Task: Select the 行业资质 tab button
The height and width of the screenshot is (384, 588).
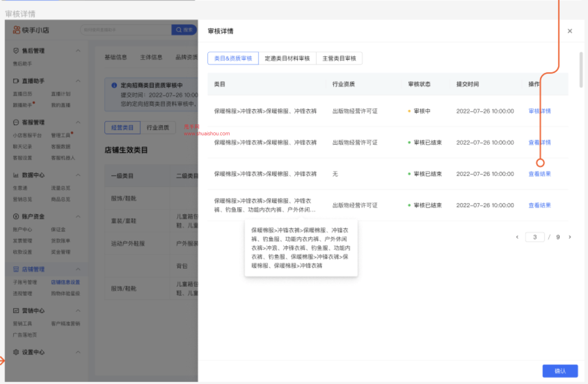Action: click(x=158, y=128)
